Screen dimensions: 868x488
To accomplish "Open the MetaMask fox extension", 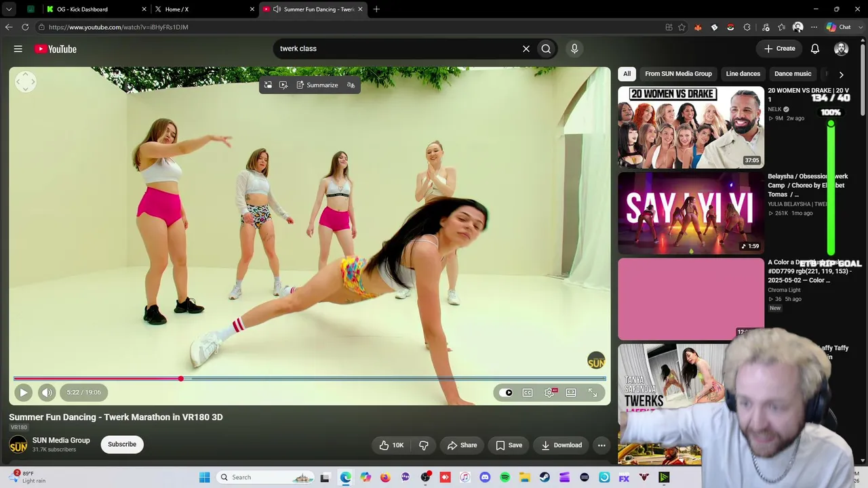I will (x=698, y=27).
